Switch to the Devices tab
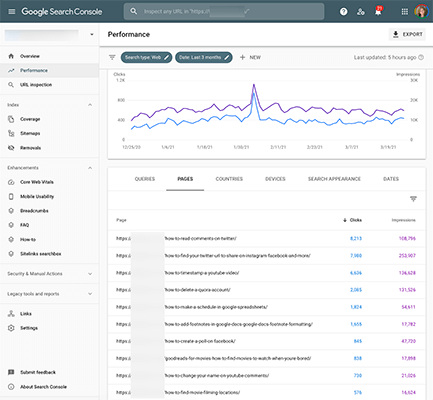This screenshot has height=400, width=433. [275, 179]
